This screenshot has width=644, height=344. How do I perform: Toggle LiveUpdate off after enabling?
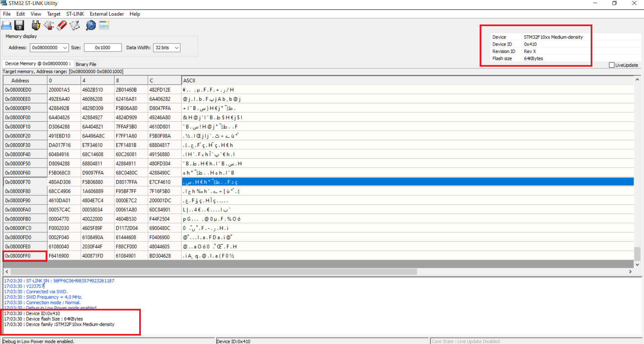(612, 65)
